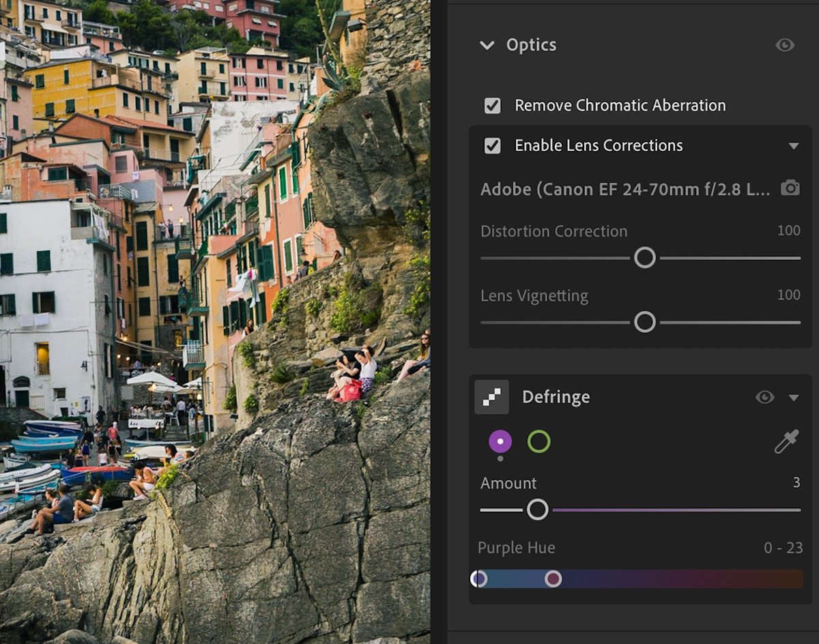Screen dimensions: 819x644
Task: Open the Defringe options dropdown
Action: click(x=794, y=396)
